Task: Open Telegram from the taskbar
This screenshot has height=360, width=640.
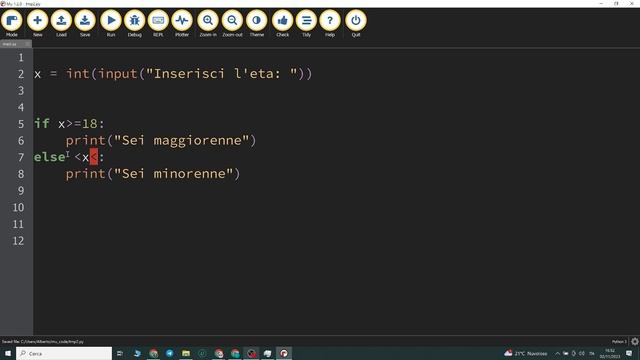Action: coord(169,353)
